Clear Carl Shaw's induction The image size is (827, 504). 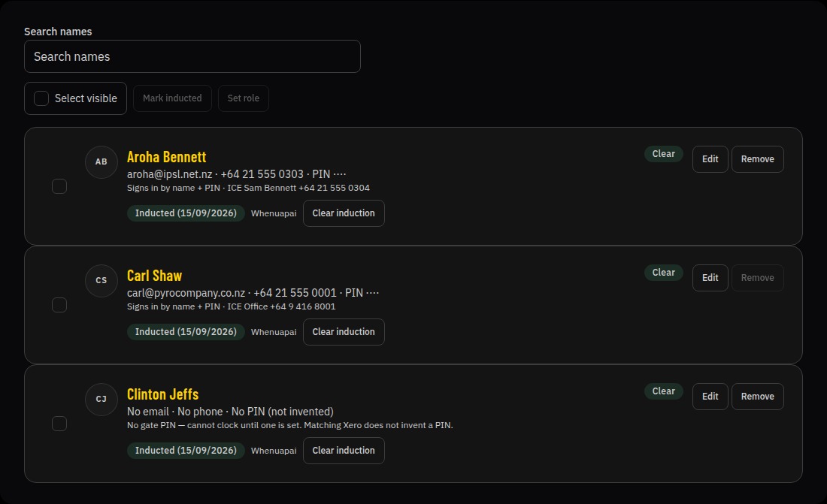[x=344, y=332]
